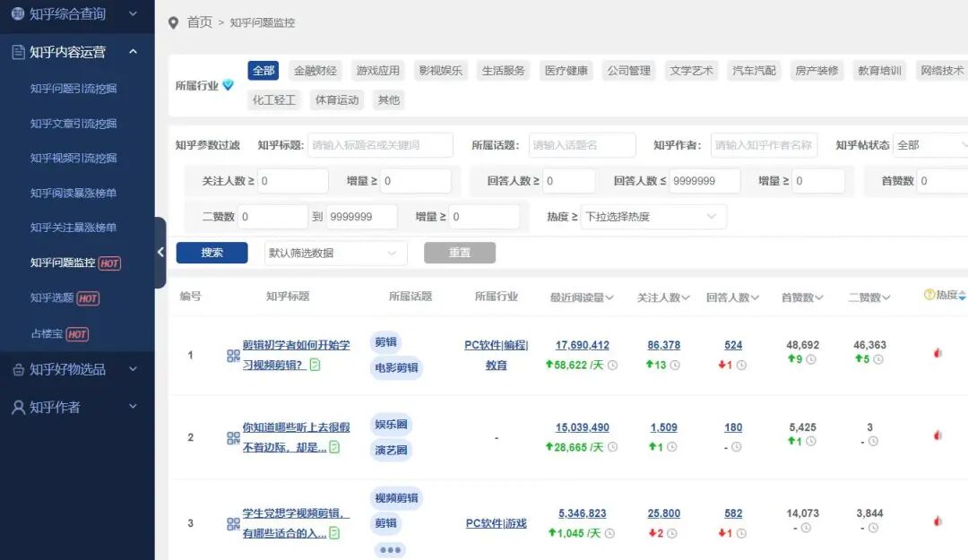Click the flame heat icon in row 2
Screen dimensions: 968x560
938,435
